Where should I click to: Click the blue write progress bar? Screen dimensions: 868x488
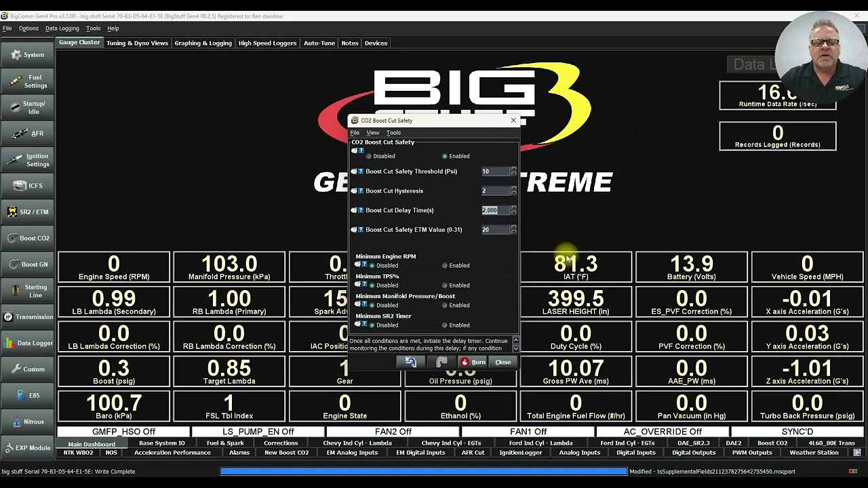425,471
